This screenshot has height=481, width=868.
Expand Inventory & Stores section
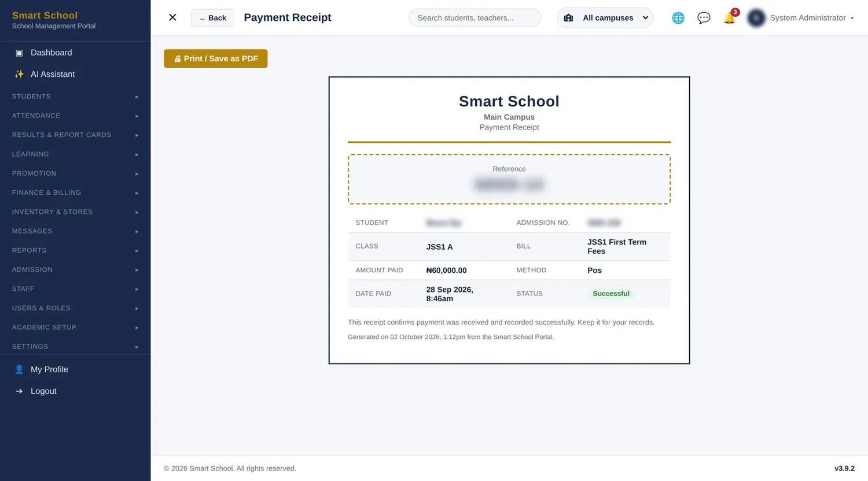point(75,212)
